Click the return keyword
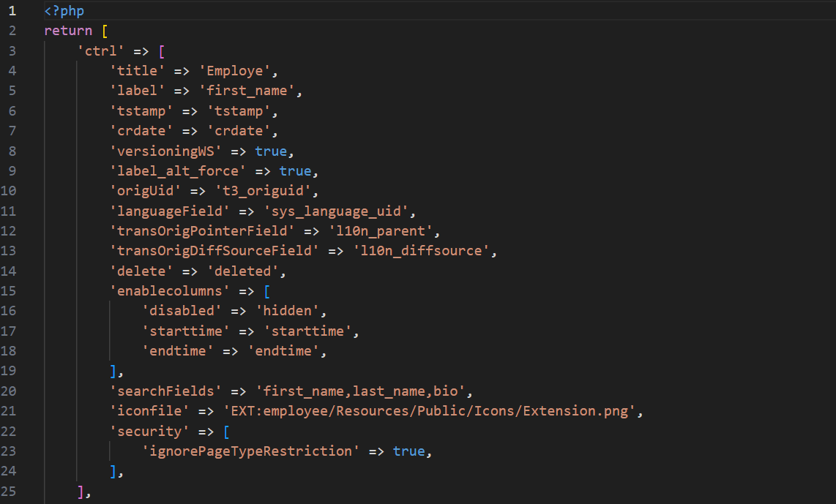 pos(68,31)
